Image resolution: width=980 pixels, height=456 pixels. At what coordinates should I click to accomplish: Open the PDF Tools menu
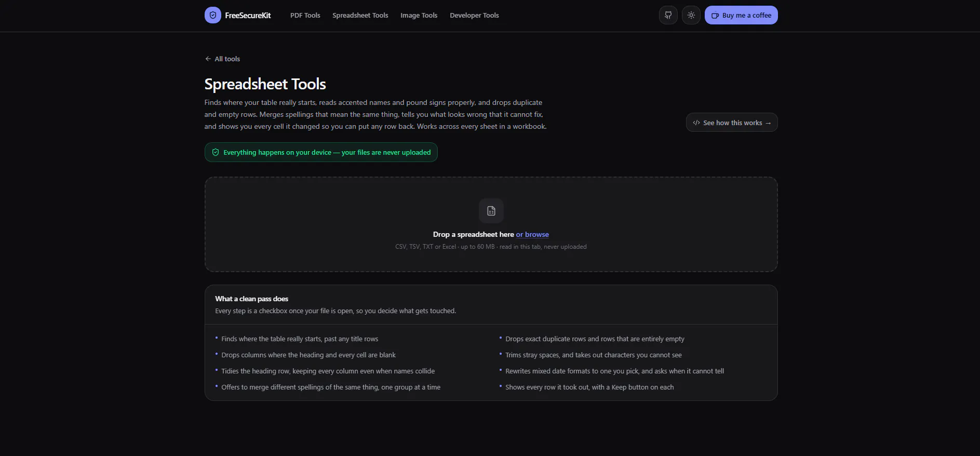(305, 15)
